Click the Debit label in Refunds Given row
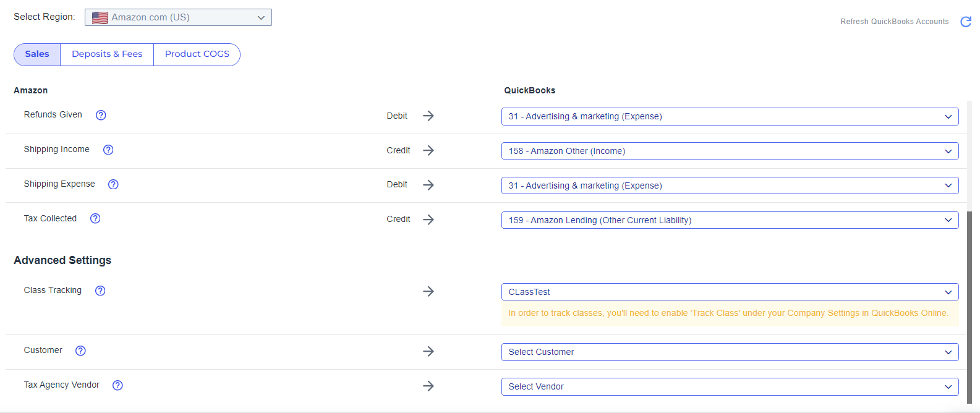The width and height of the screenshot is (980, 413). pyautogui.click(x=397, y=116)
